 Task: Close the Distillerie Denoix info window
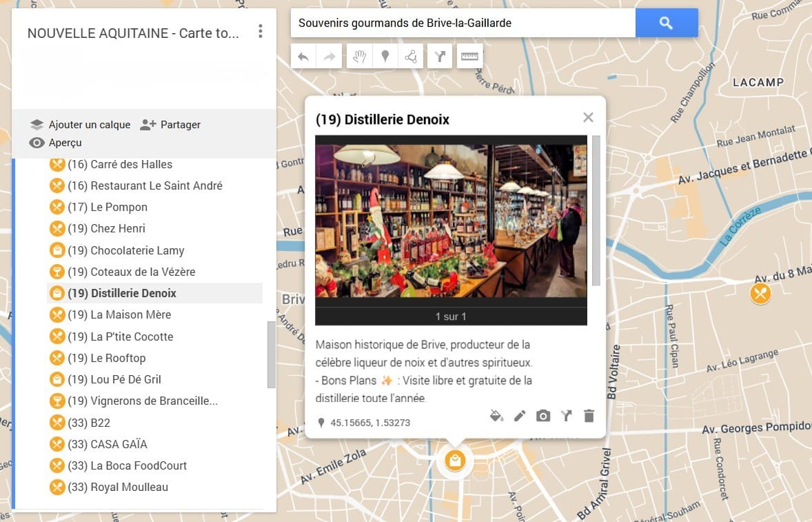click(588, 117)
